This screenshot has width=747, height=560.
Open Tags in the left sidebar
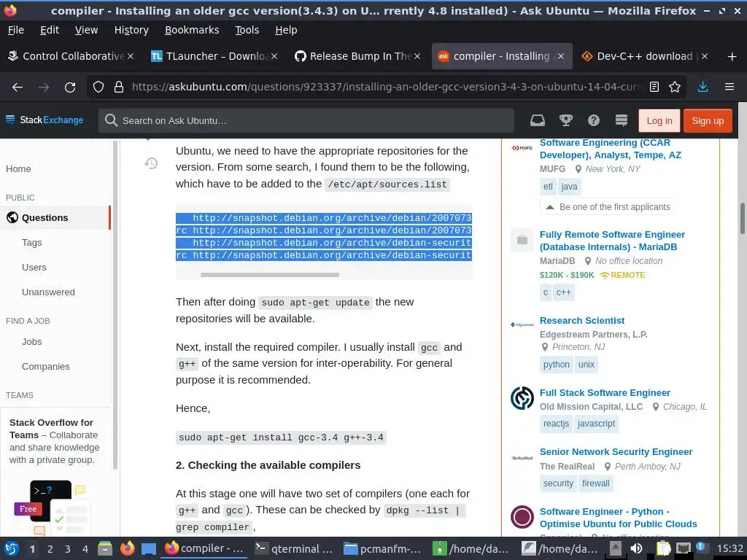pos(32,242)
